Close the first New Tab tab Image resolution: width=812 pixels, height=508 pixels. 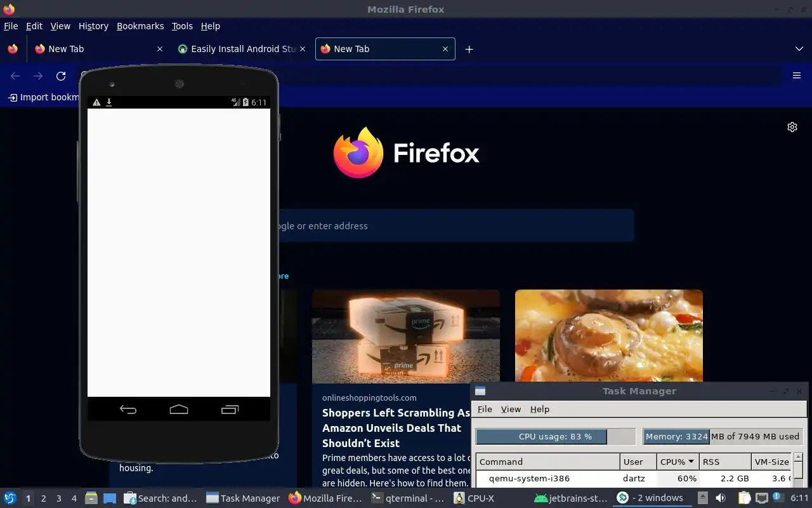coord(159,49)
